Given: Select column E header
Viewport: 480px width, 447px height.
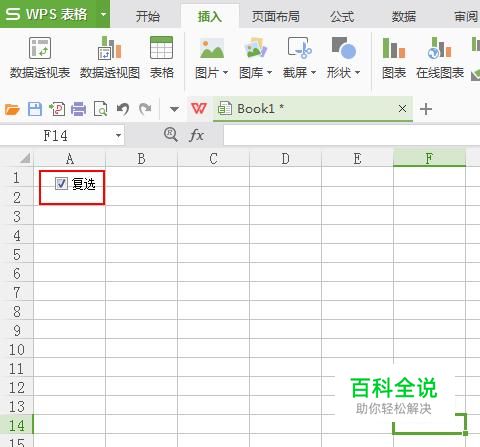Looking at the screenshot, I should tap(357, 159).
